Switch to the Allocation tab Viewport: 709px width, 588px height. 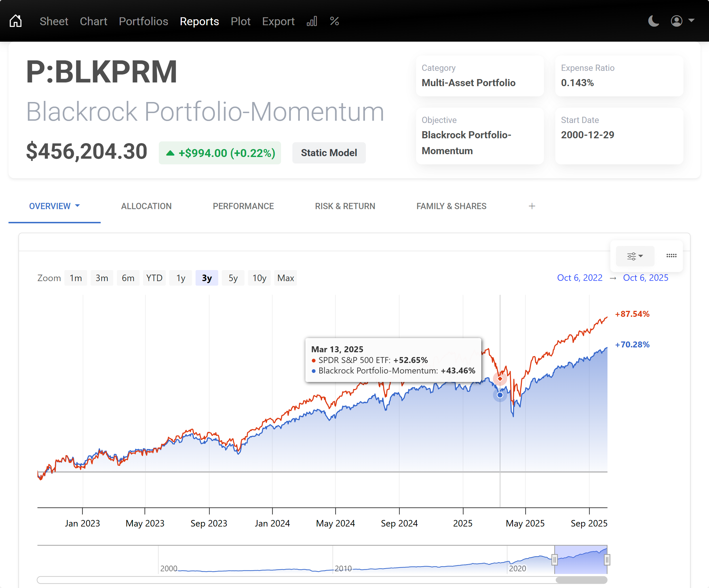tap(146, 206)
